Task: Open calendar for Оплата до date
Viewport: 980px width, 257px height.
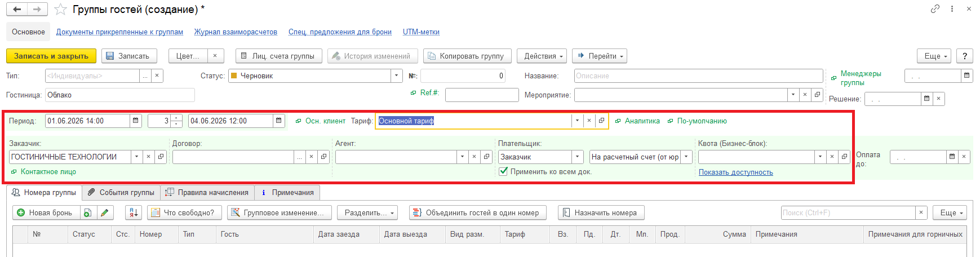Action: (x=952, y=157)
